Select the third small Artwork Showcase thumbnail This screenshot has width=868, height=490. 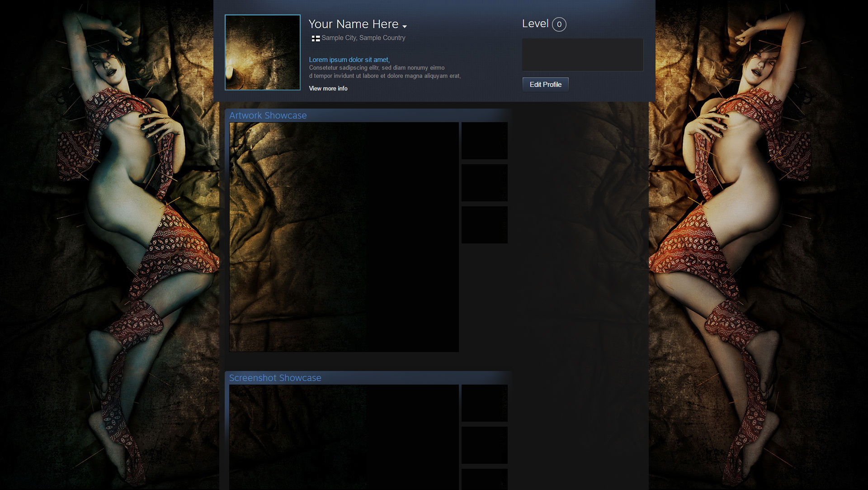pyautogui.click(x=484, y=225)
